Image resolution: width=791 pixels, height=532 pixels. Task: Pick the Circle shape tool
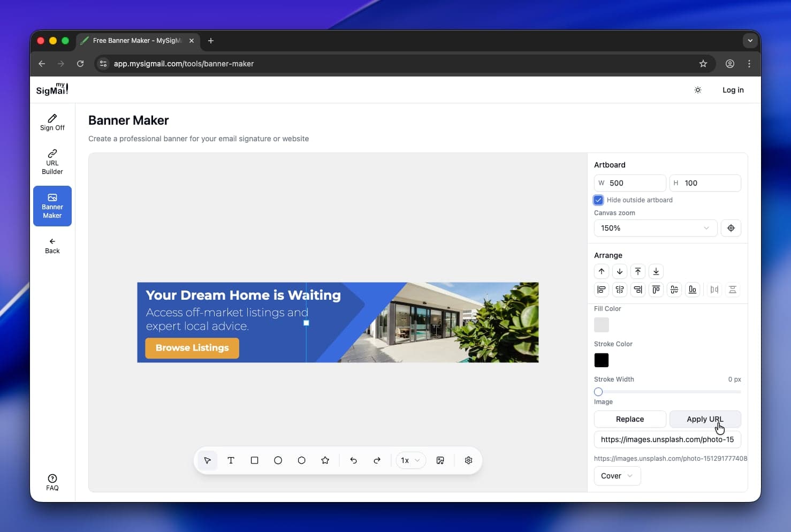[x=278, y=460]
